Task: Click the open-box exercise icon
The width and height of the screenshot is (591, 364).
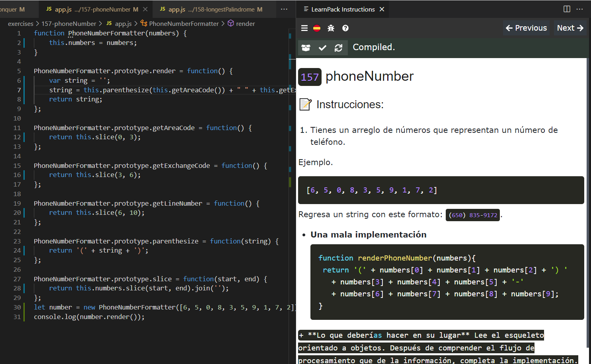Action: 306,47
